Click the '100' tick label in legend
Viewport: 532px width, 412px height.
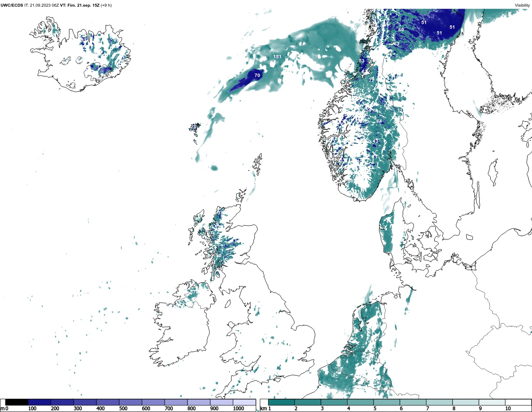tap(32, 409)
